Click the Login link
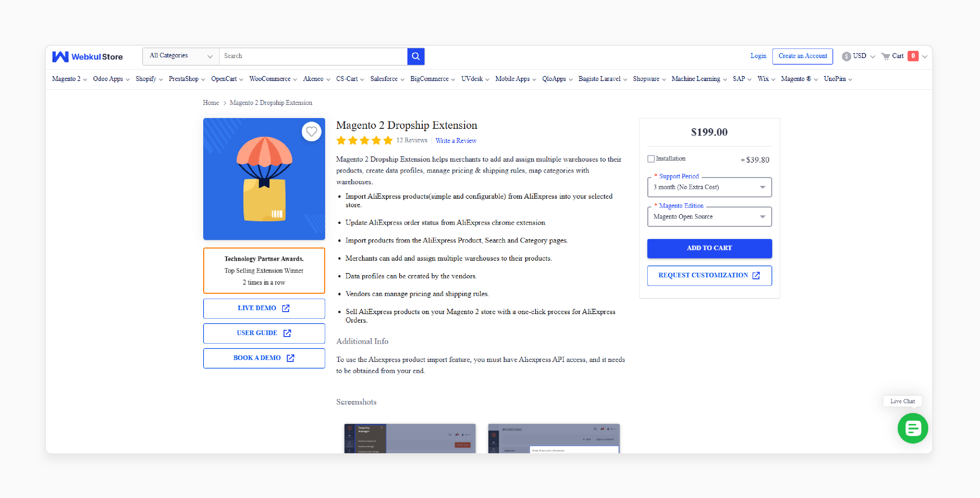Screen dimensions: 980x498 tap(758, 56)
